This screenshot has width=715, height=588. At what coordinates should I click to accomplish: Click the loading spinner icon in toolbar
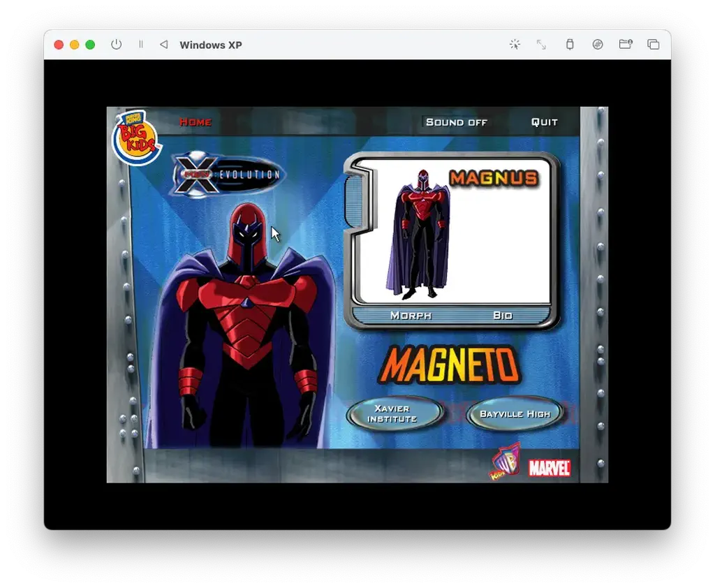tap(515, 44)
